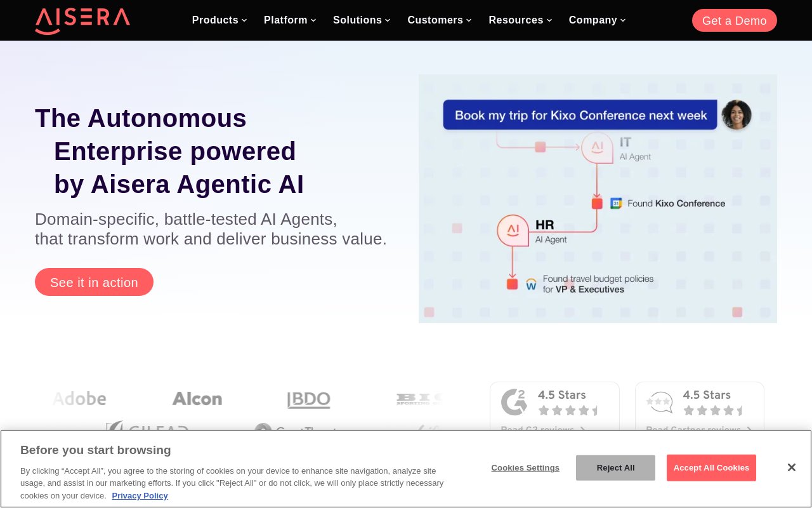Screen dimensions: 812x508
Task: Expand the Platform dropdown menu
Action: (290, 20)
